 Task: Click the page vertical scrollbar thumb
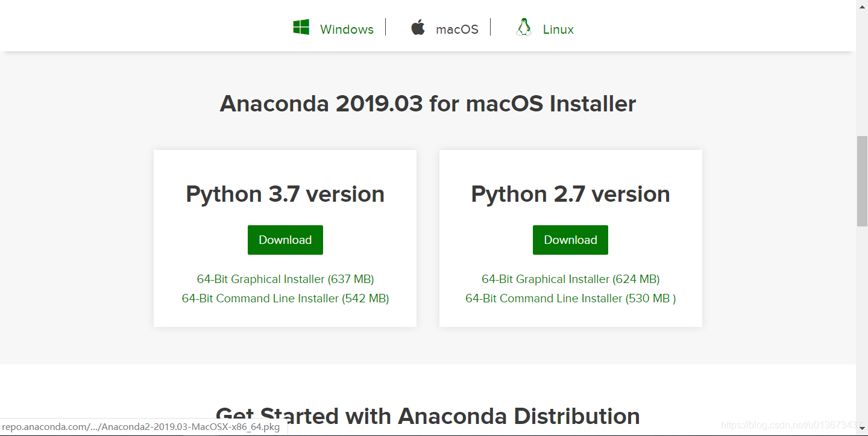pyautogui.click(x=862, y=181)
